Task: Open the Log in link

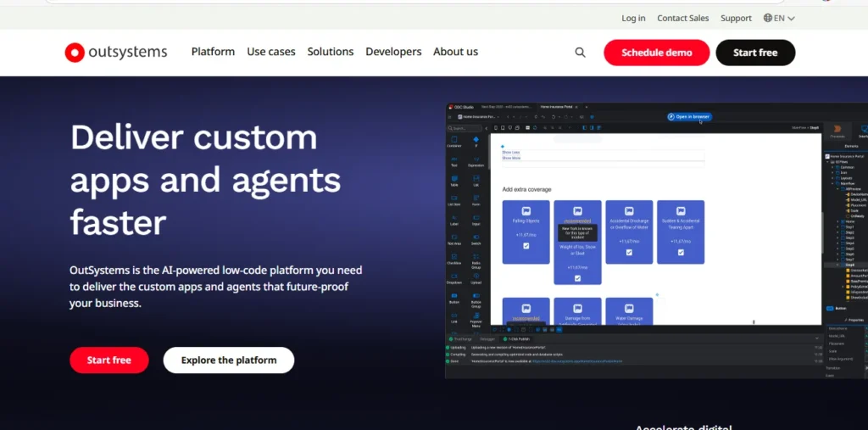Action: [633, 18]
